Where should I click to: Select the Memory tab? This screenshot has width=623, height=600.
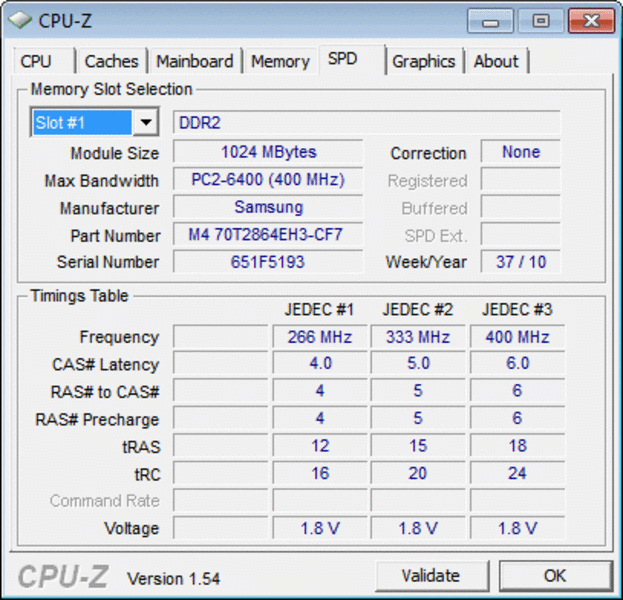pos(281,62)
